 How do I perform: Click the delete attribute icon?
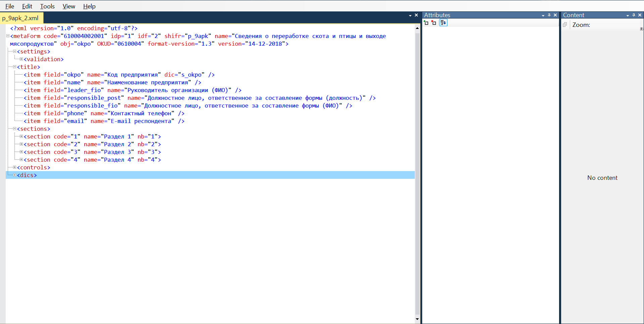[x=434, y=23]
